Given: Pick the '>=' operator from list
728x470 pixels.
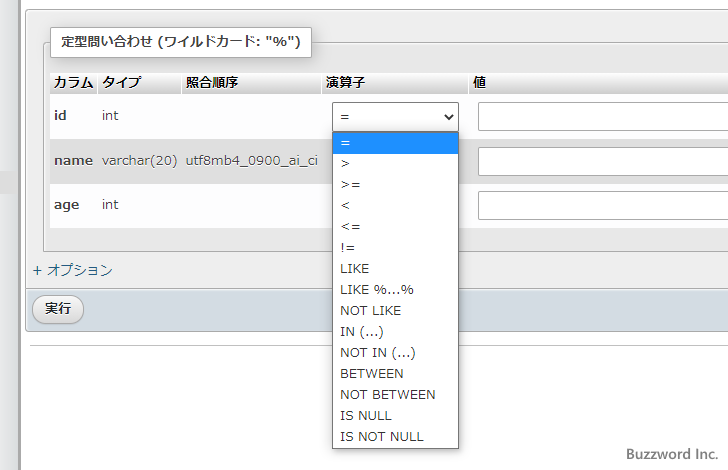Looking at the screenshot, I should (395, 185).
